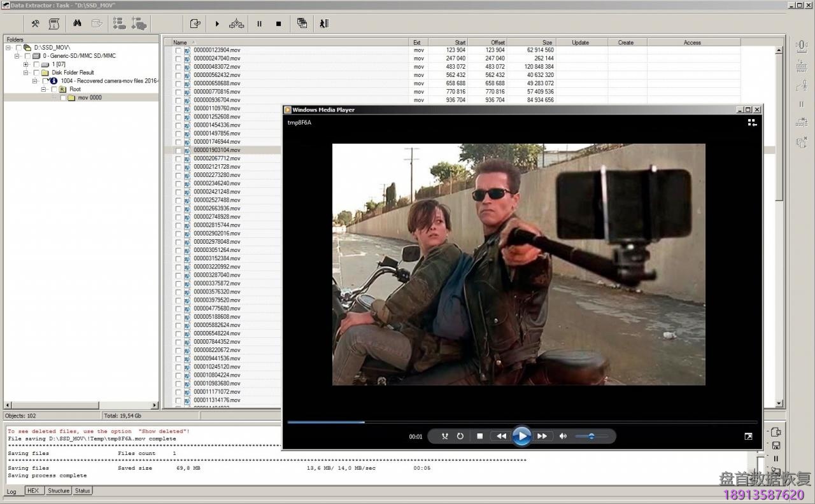Check the box for 000000123904.mov
Viewport: 815px width, 504px height.
coord(178,50)
